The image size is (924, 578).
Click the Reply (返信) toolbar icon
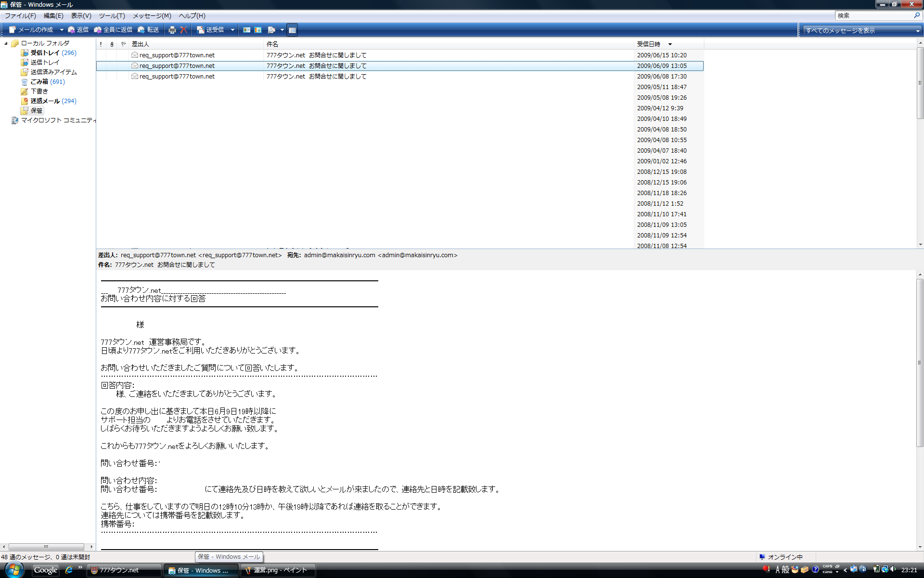(71, 30)
